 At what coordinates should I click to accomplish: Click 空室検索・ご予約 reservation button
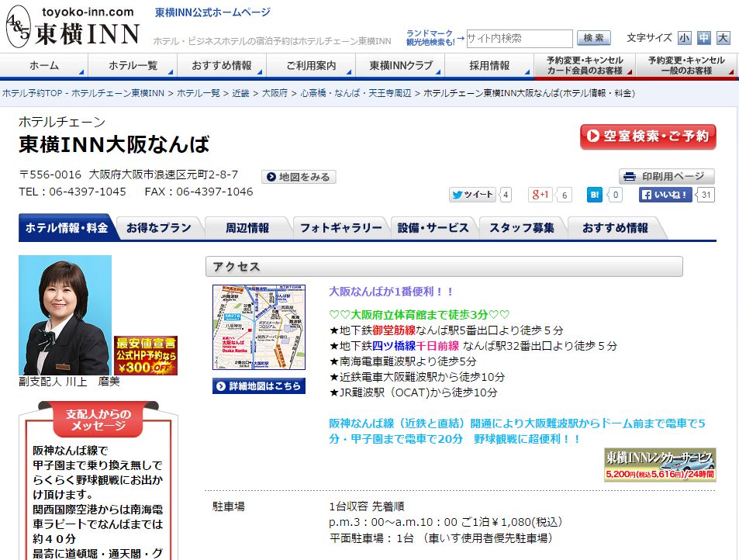(648, 137)
